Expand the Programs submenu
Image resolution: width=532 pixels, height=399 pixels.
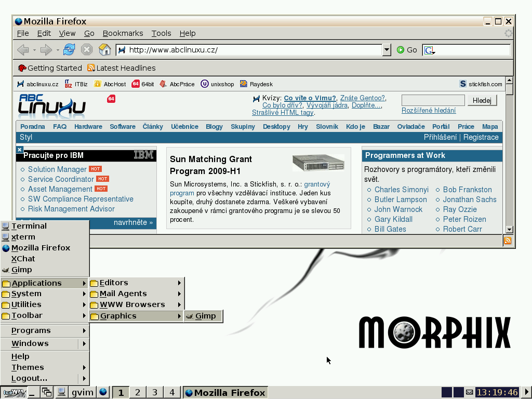point(45,330)
